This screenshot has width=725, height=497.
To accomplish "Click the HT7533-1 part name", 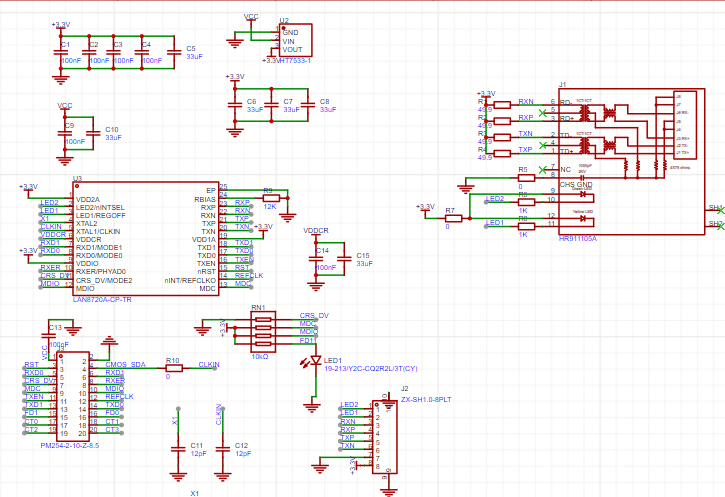I will point(295,61).
